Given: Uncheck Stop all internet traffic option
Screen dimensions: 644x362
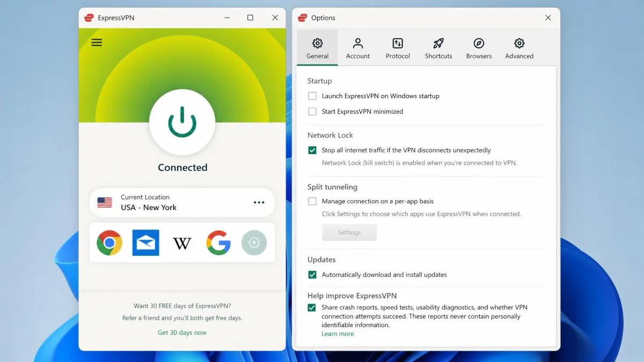Looking at the screenshot, I should pos(312,150).
